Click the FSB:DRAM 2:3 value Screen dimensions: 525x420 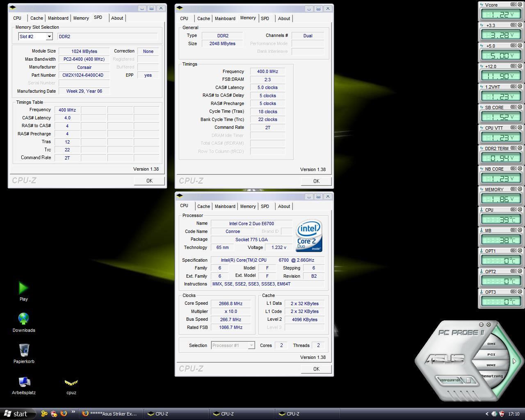click(x=267, y=80)
